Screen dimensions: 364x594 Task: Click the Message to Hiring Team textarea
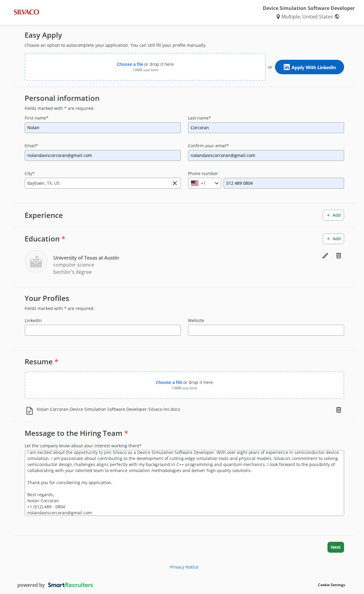[184, 483]
